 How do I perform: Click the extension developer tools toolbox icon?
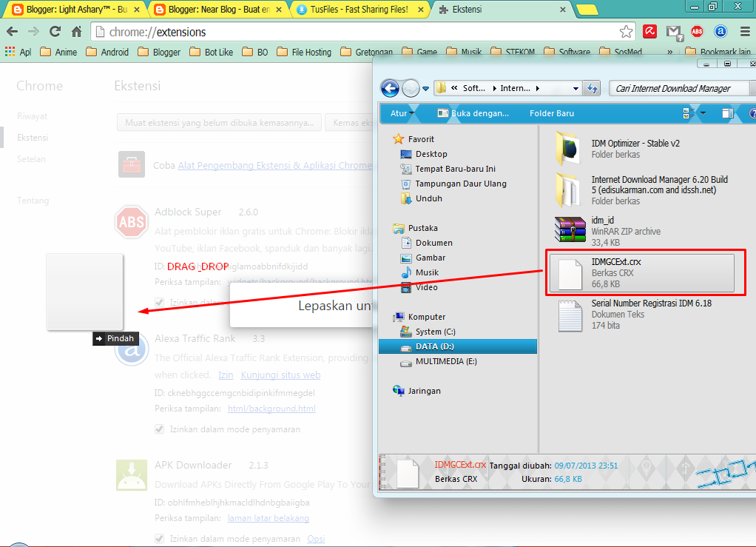[x=131, y=164]
